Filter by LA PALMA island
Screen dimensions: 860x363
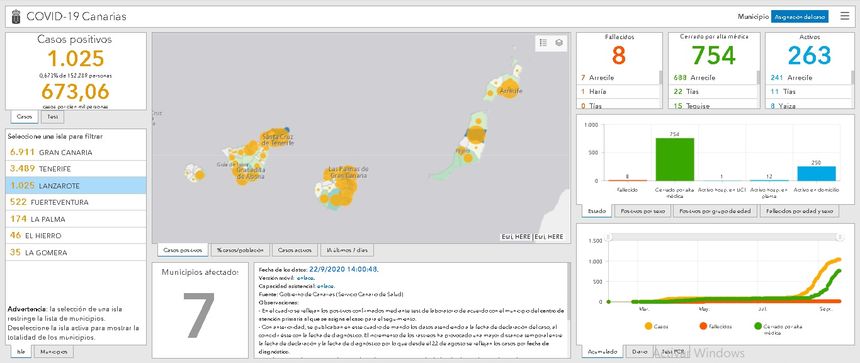[76, 219]
